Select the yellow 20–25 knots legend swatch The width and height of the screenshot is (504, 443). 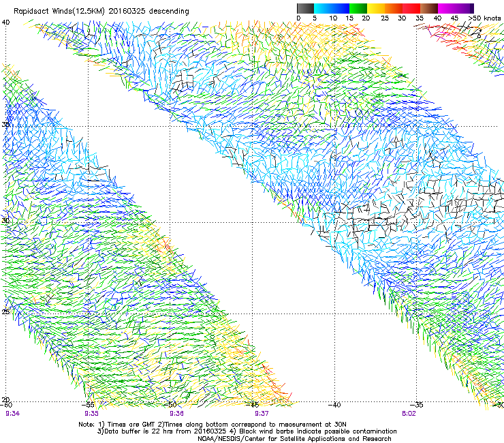(x=376, y=8)
